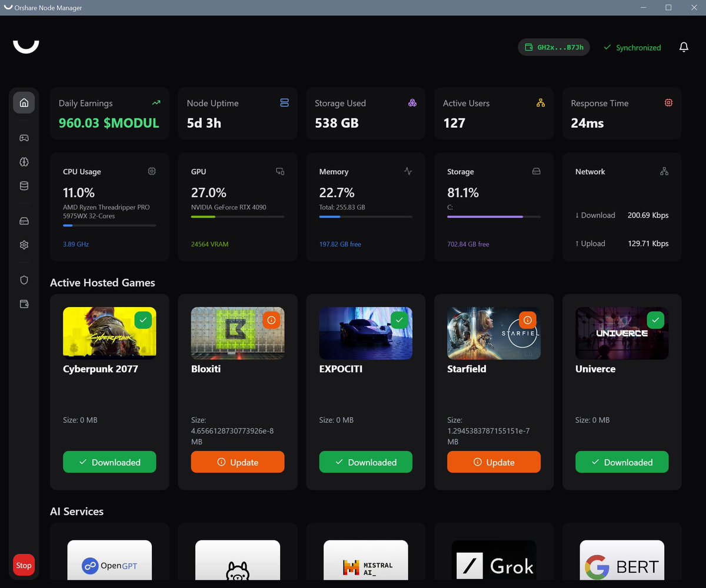Open the Home dashboard in sidebar
Image resolution: width=706 pixels, height=588 pixels.
[x=24, y=102]
